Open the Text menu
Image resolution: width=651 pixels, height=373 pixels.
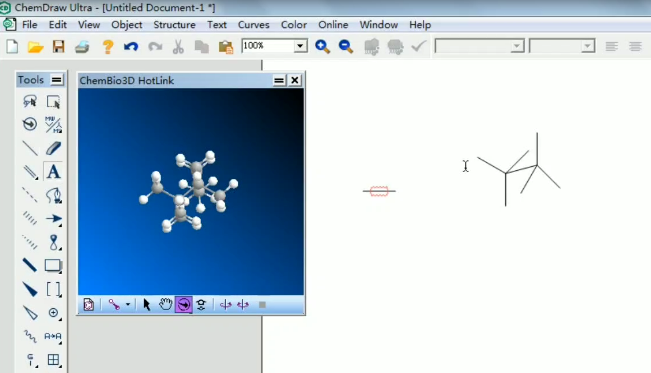coord(217,25)
